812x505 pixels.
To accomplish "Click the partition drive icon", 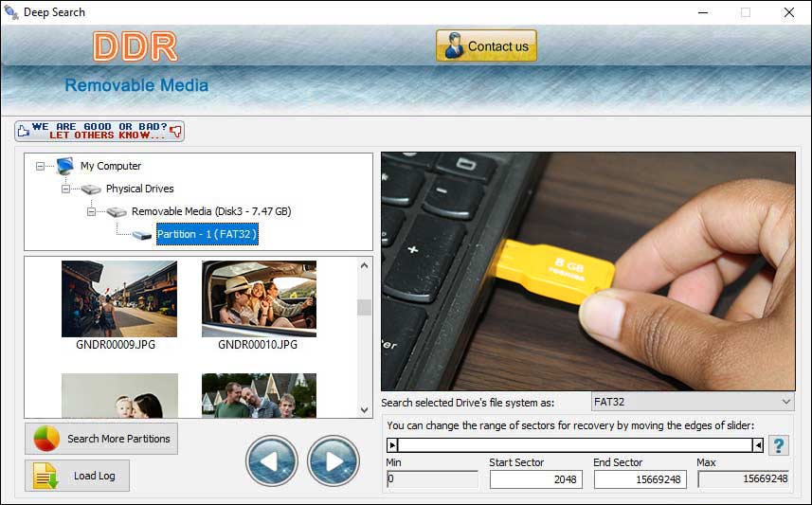I will click(x=142, y=236).
